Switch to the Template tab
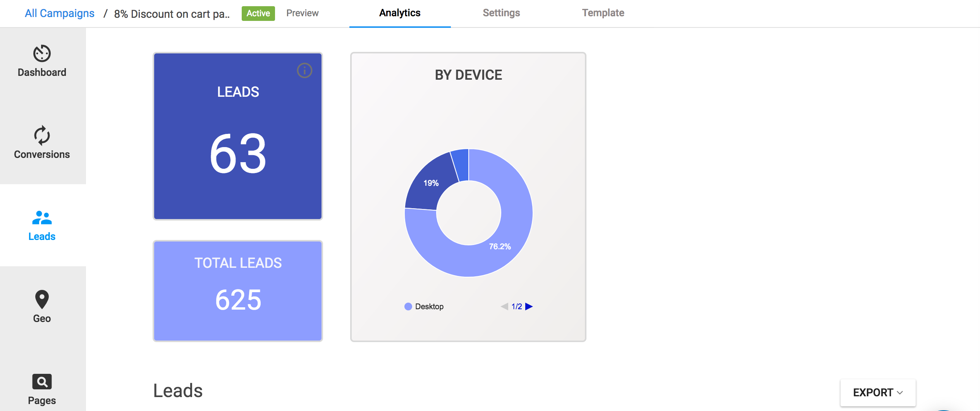The width and height of the screenshot is (980, 411). (603, 13)
